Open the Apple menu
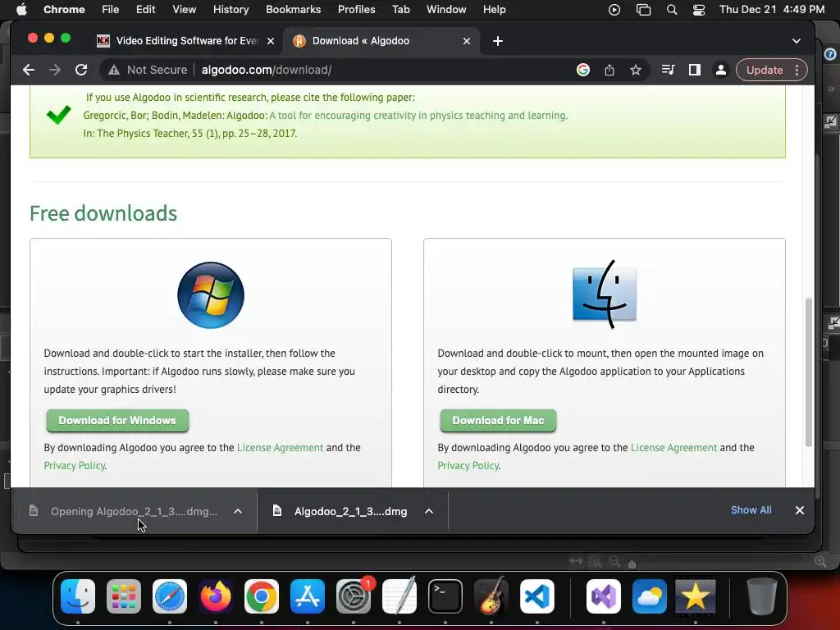This screenshot has height=630, width=840. (21, 9)
